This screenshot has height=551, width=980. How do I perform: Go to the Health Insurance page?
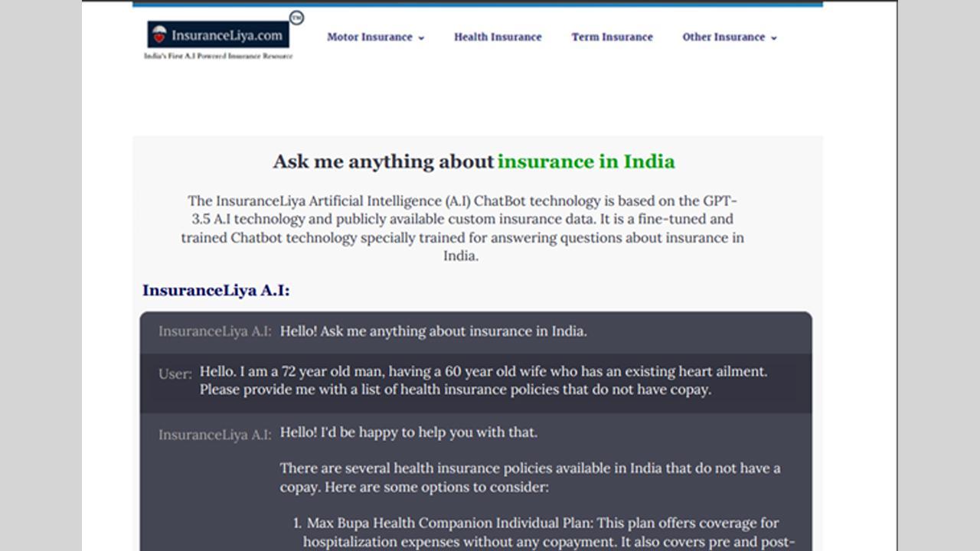point(498,37)
